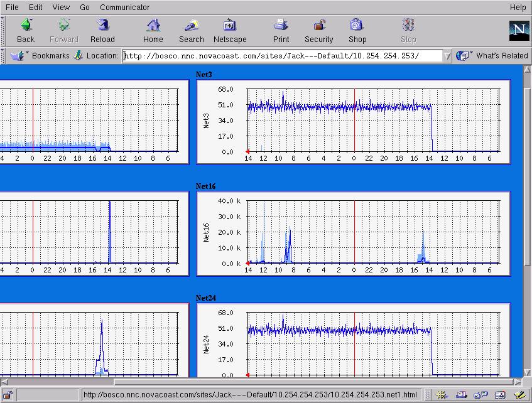The height and width of the screenshot is (403, 532).
Task: Open the Search toolbar button
Action: click(191, 26)
